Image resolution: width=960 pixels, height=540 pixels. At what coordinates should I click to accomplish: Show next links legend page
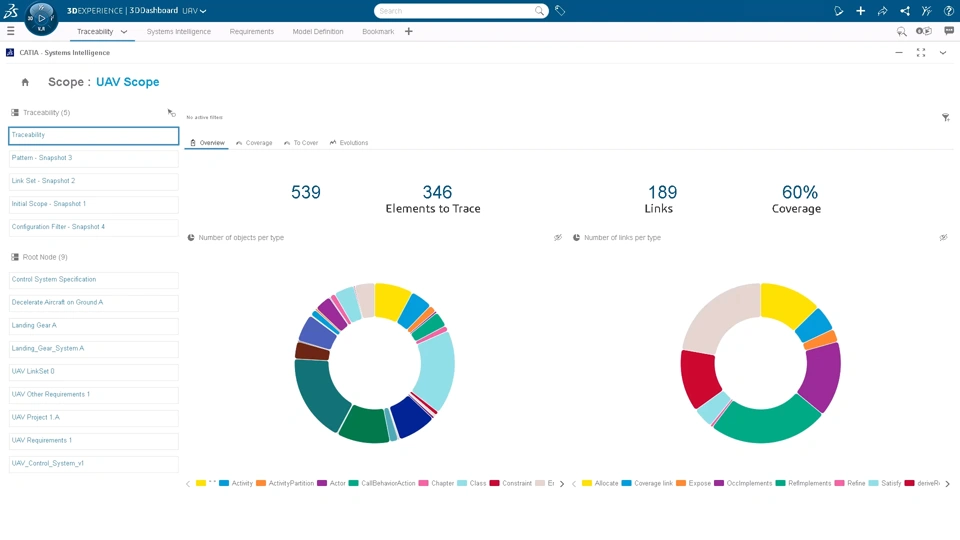pyautogui.click(x=948, y=484)
